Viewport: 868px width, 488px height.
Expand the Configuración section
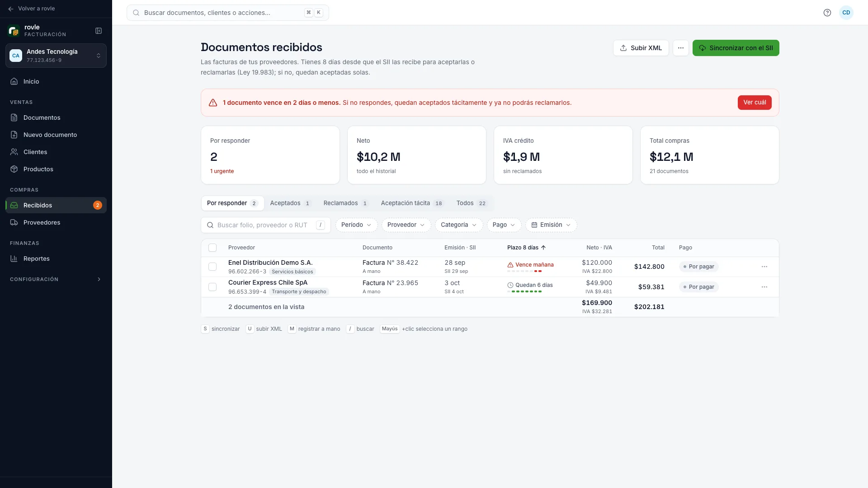[x=56, y=279]
